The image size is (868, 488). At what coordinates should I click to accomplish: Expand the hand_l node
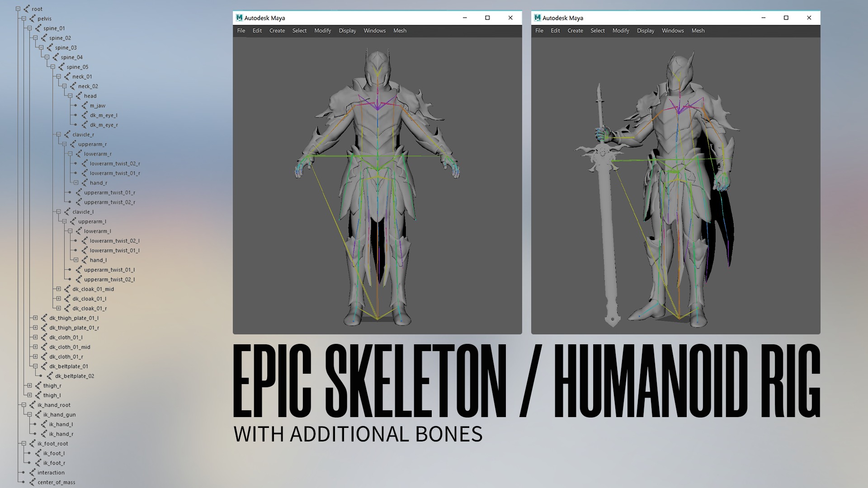pyautogui.click(x=76, y=260)
